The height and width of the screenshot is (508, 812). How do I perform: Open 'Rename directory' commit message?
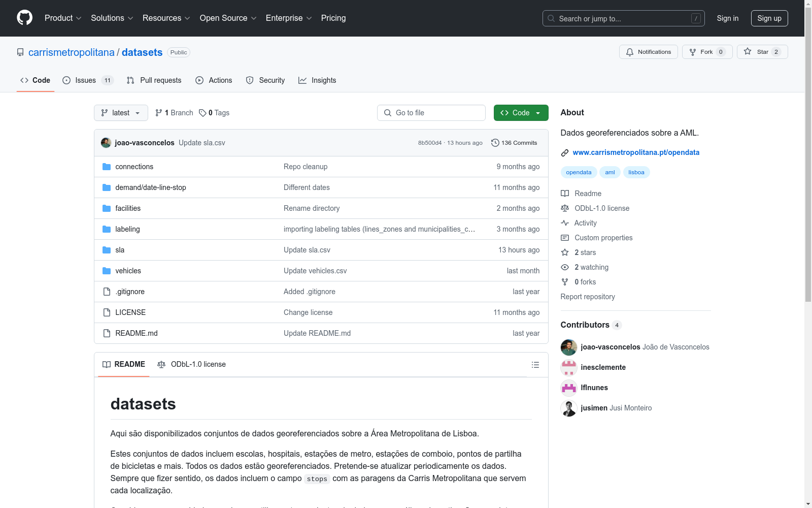(x=312, y=208)
